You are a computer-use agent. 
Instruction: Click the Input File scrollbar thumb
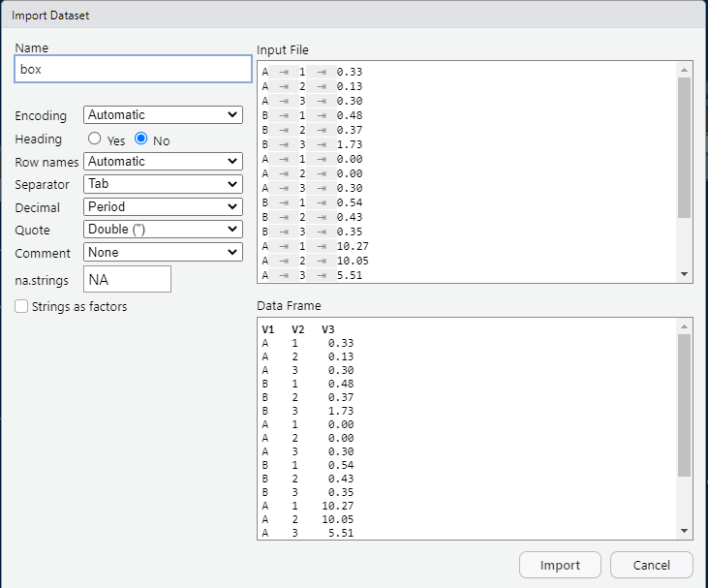684,147
